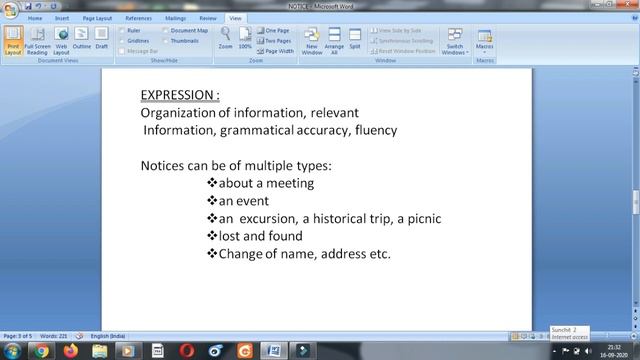This screenshot has width=640, height=360.
Task: Open the Home tab
Action: (x=35, y=18)
